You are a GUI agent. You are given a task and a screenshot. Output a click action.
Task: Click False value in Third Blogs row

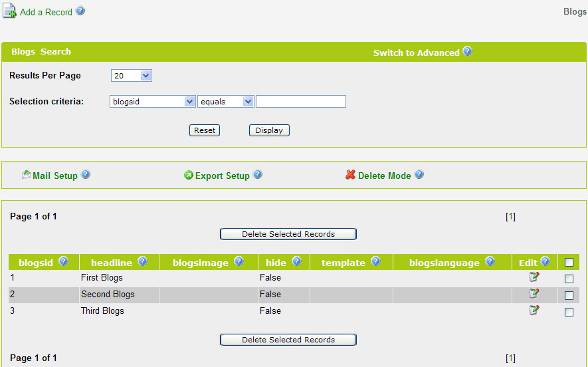coord(270,311)
